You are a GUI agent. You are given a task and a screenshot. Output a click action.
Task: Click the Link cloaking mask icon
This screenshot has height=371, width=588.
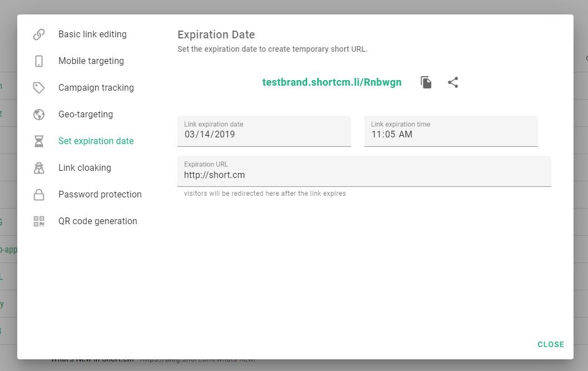[38, 167]
